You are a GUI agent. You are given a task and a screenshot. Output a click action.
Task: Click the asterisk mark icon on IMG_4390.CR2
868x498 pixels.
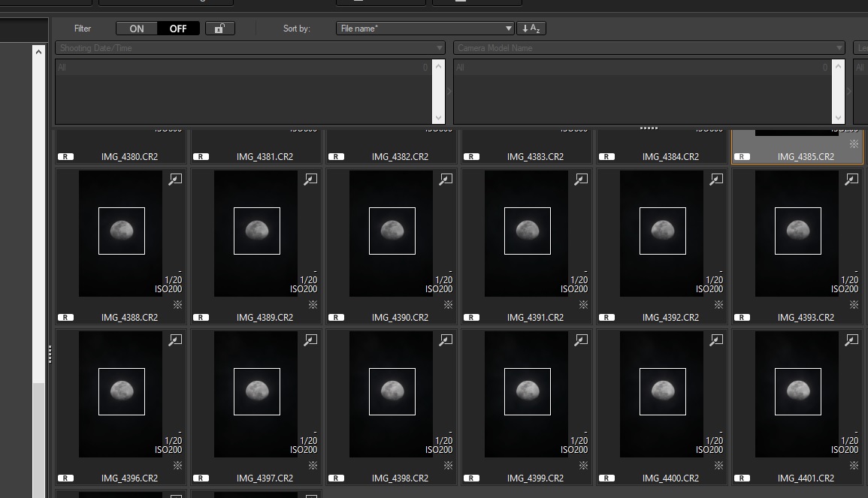[448, 305]
